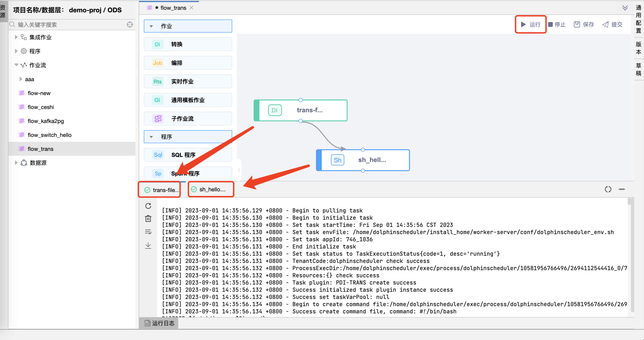This screenshot has width=644, height=340.
Task: Click the Di icon on trans-f node
Action: pyautogui.click(x=275, y=110)
